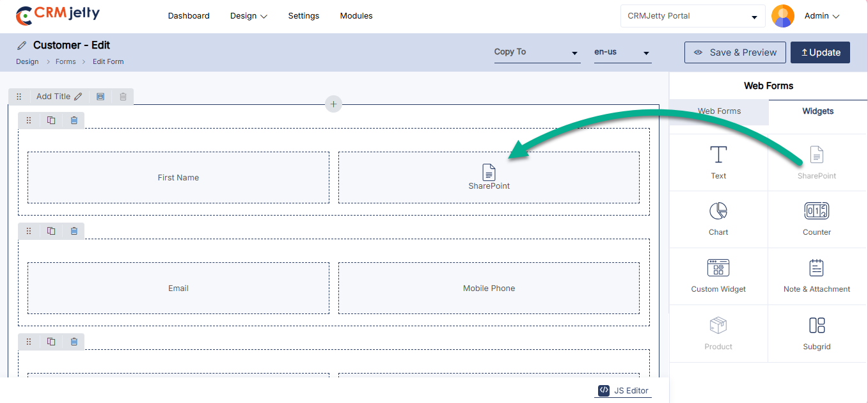Click the Update button

[x=820, y=52]
